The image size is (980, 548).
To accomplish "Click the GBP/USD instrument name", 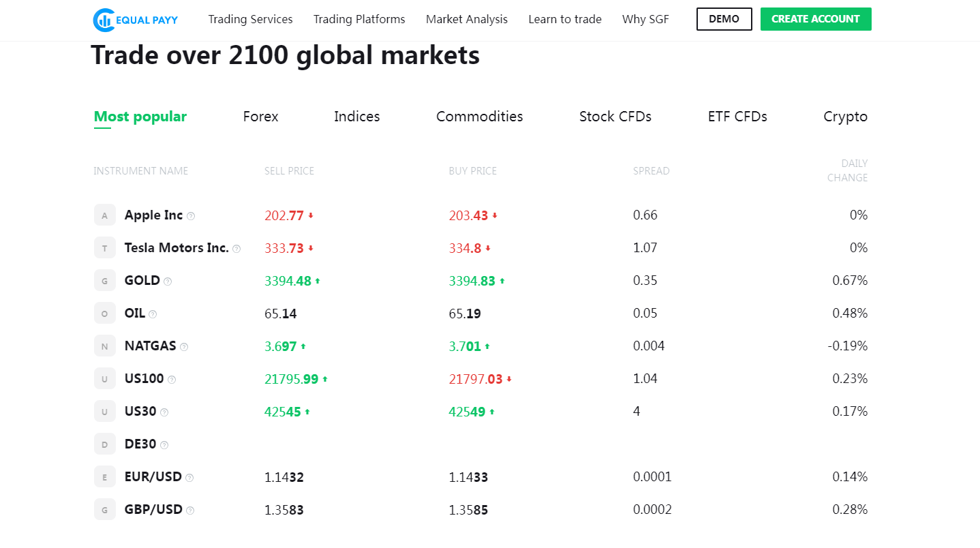I will click(153, 509).
